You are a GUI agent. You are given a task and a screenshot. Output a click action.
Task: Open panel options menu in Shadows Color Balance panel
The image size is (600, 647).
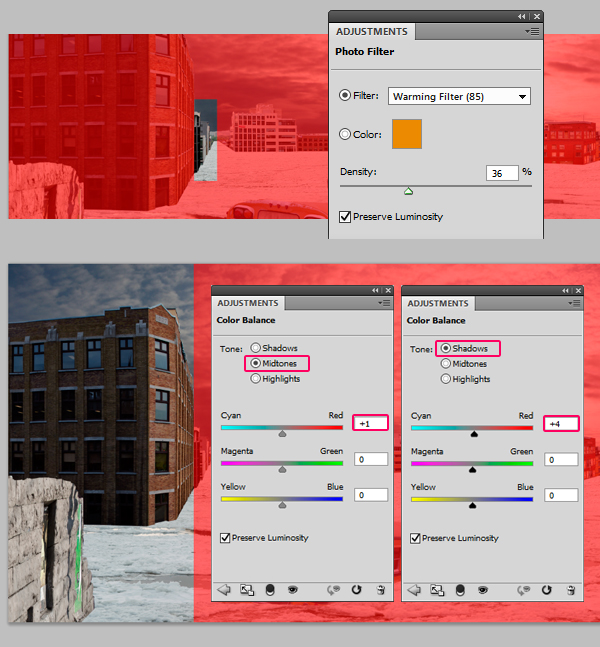[x=574, y=303]
